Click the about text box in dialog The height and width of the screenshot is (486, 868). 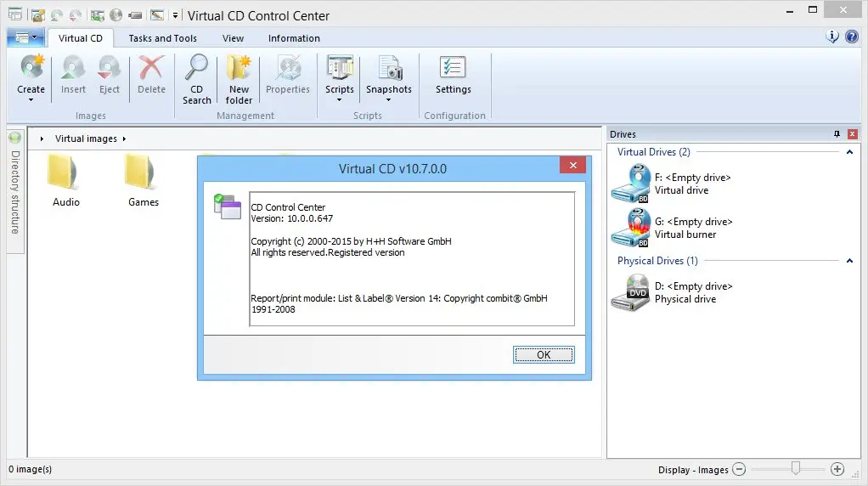pyautogui.click(x=412, y=258)
